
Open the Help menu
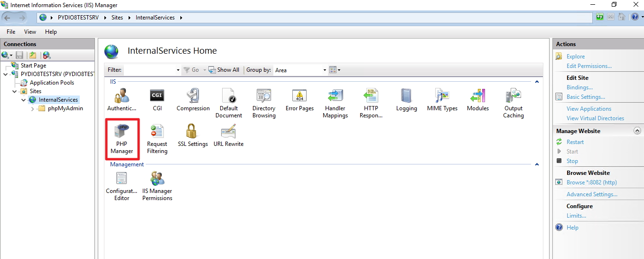point(51,32)
